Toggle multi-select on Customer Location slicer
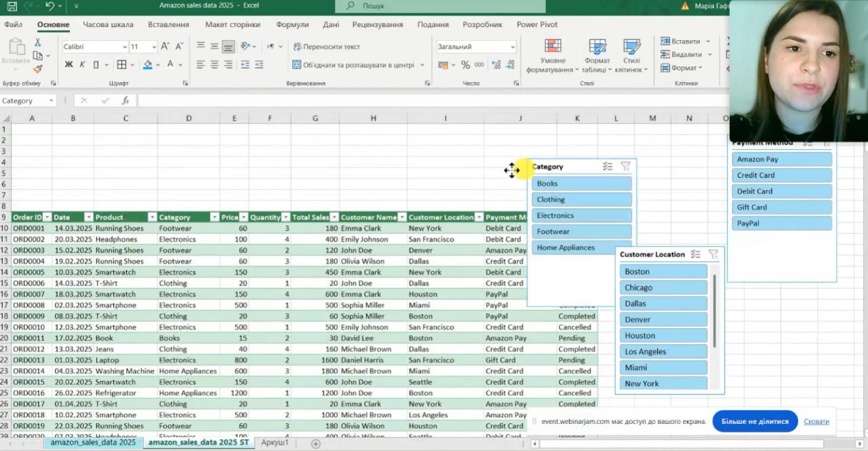 coord(695,254)
